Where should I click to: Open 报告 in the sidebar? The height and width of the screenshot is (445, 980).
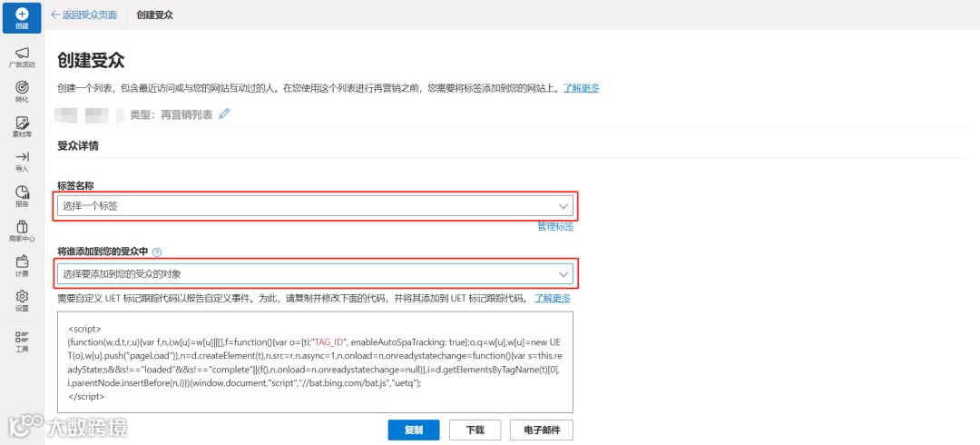[x=22, y=196]
